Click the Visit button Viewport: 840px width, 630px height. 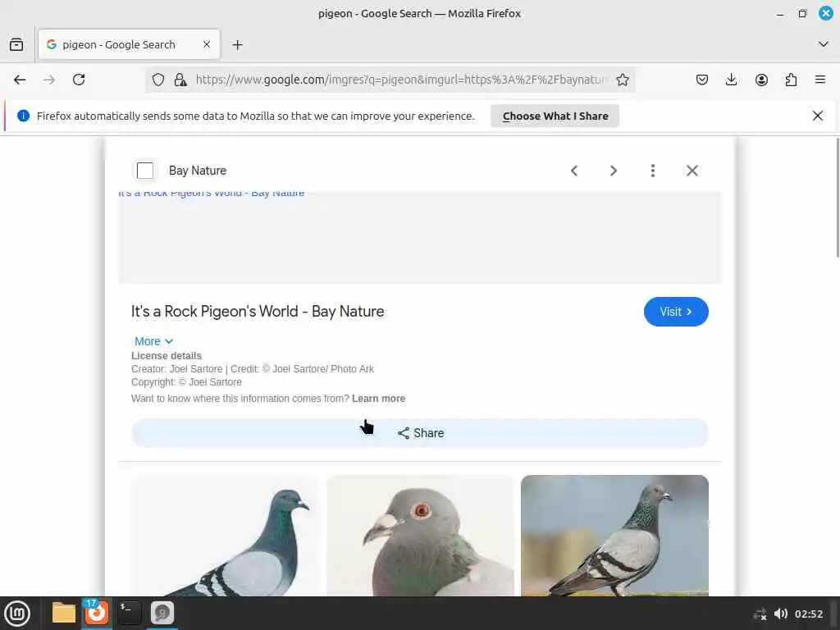click(x=676, y=312)
